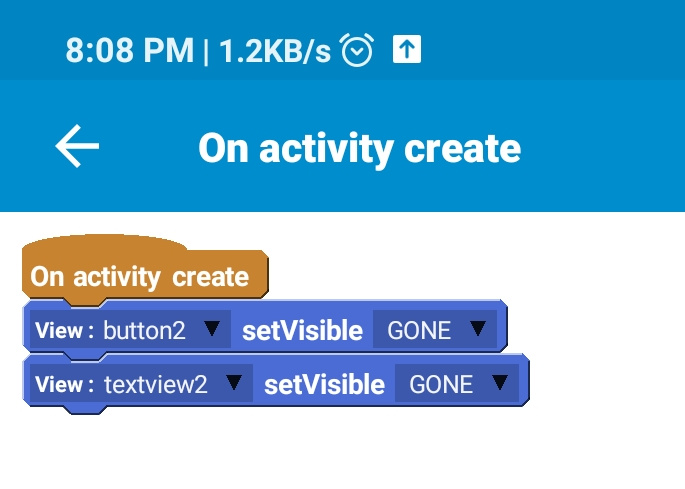Select the orange On activity create block
This screenshot has width=685, height=489.
140,276
